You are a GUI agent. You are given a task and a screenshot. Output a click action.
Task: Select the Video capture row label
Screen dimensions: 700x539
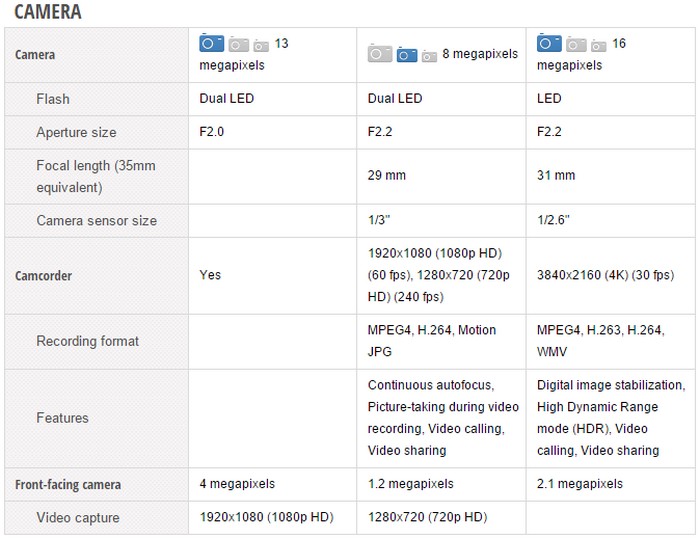click(x=78, y=517)
